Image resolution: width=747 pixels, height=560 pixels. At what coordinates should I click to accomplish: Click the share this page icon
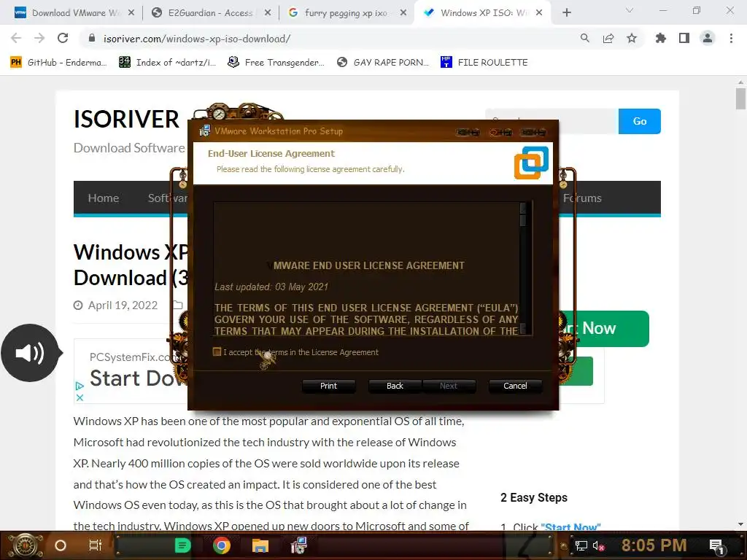(608, 38)
